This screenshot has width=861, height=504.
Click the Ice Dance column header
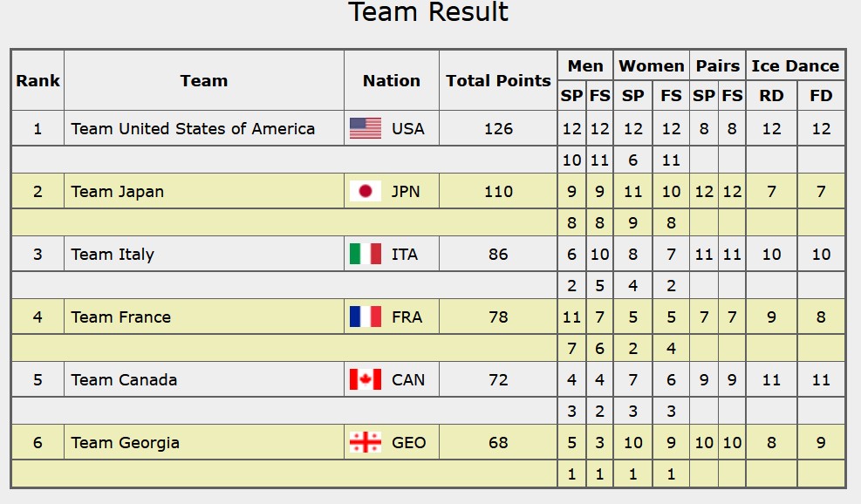(x=795, y=66)
